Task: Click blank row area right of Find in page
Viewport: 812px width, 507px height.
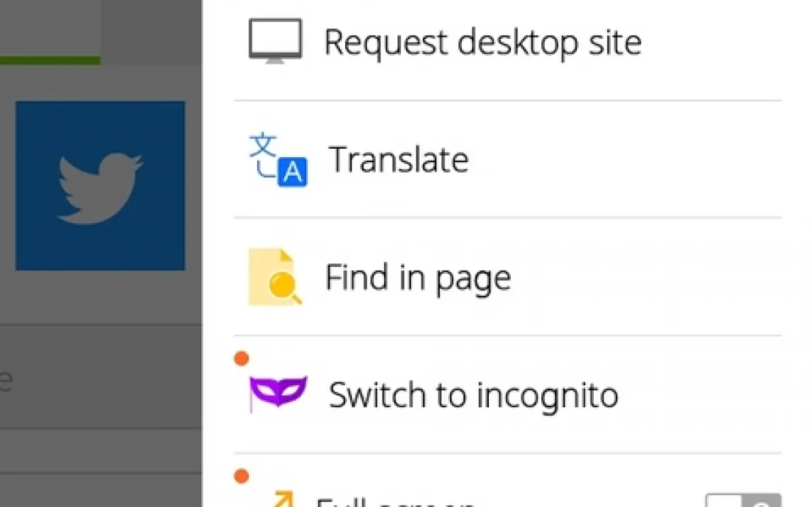Action: [x=645, y=278]
